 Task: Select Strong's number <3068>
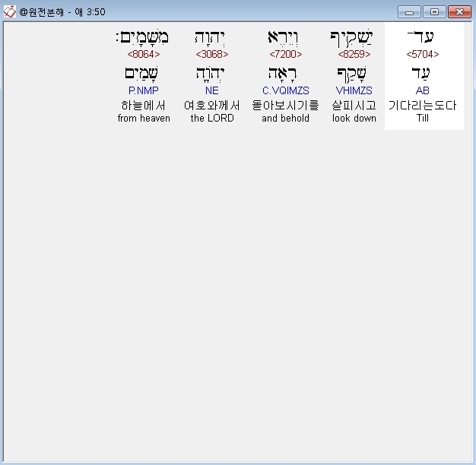(x=212, y=54)
